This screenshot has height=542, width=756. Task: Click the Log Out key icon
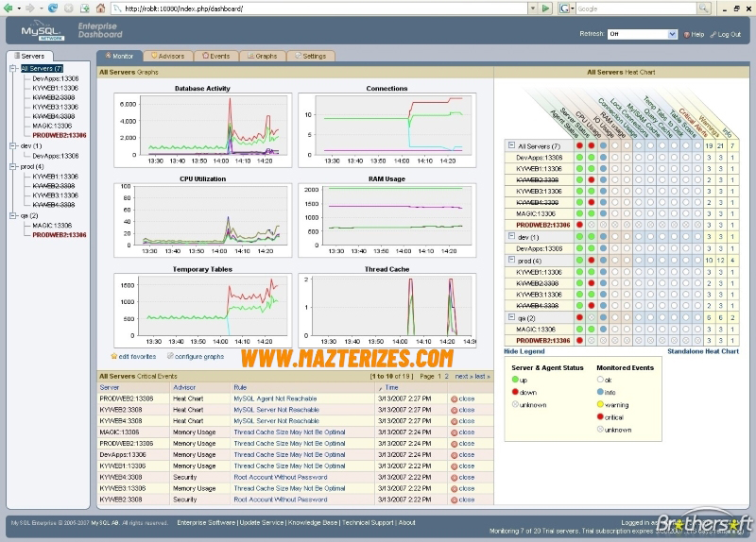point(713,34)
